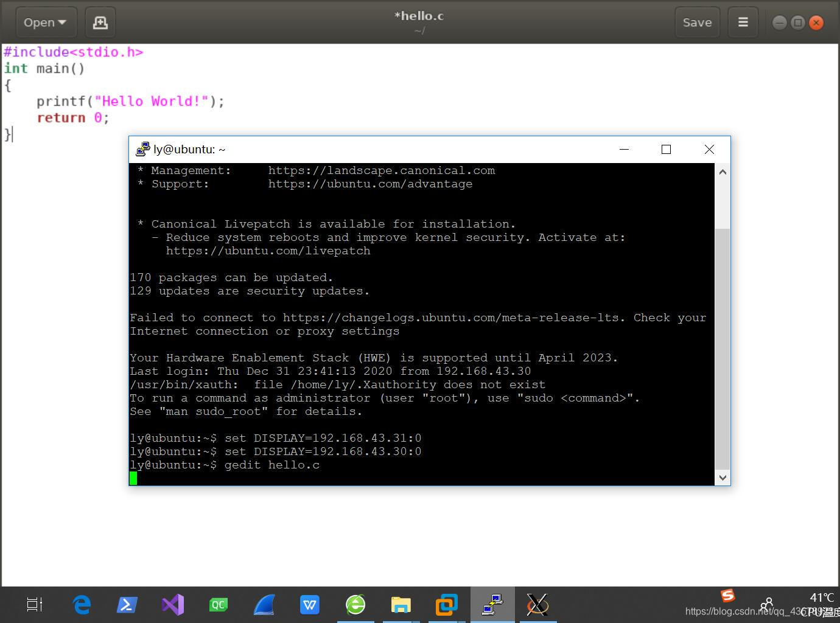The width and height of the screenshot is (840, 623).
Task: Click the 'return 0;' line
Action: pos(73,118)
